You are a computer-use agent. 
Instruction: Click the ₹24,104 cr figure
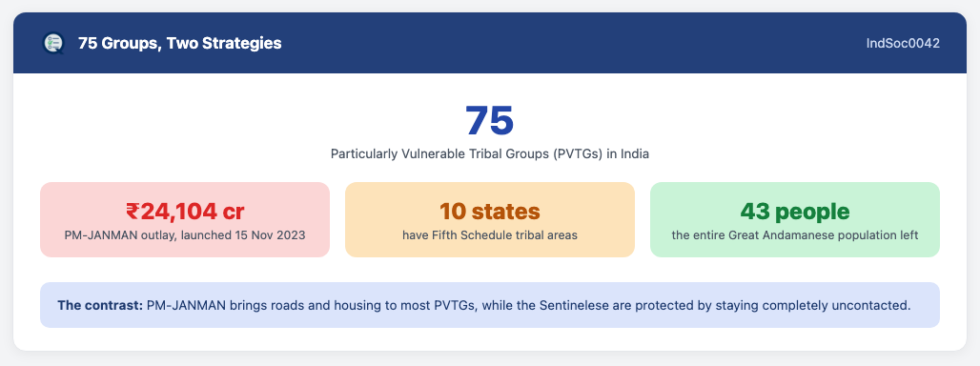tap(185, 212)
